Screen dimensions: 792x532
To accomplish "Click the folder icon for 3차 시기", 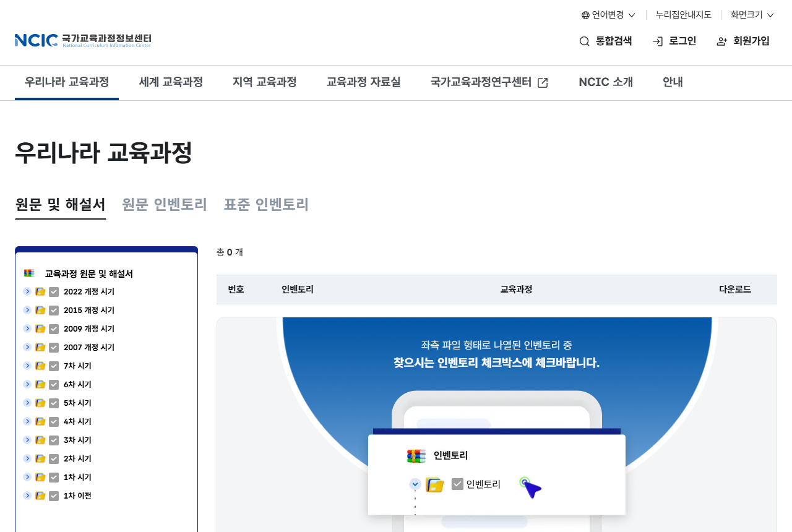I will tap(40, 440).
